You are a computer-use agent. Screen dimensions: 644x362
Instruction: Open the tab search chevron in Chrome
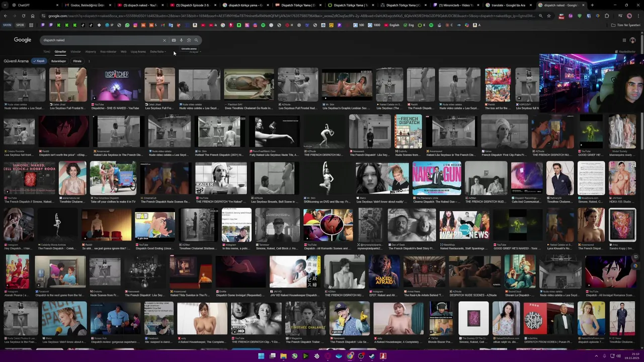tap(5, 5)
